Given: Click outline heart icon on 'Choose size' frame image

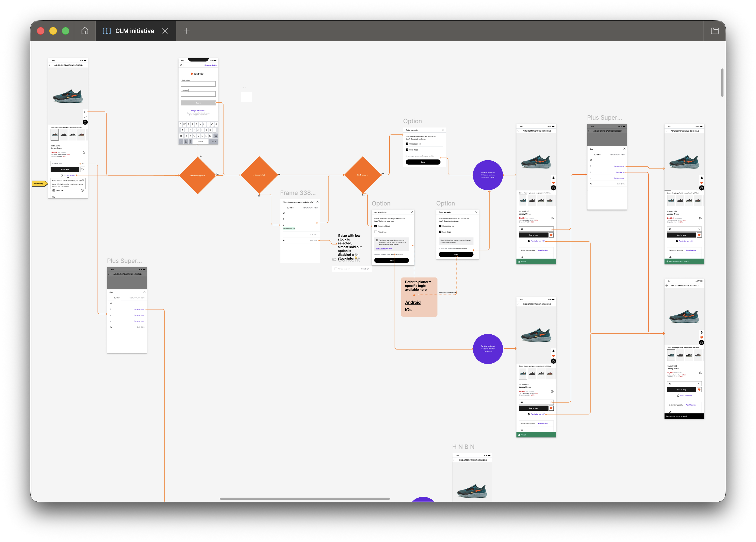Looking at the screenshot, I should coord(85,117).
